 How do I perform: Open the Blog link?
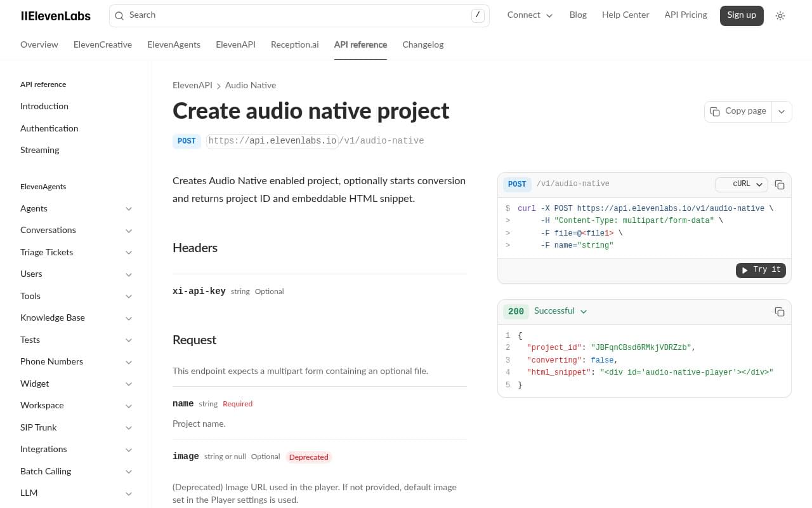coord(578,15)
